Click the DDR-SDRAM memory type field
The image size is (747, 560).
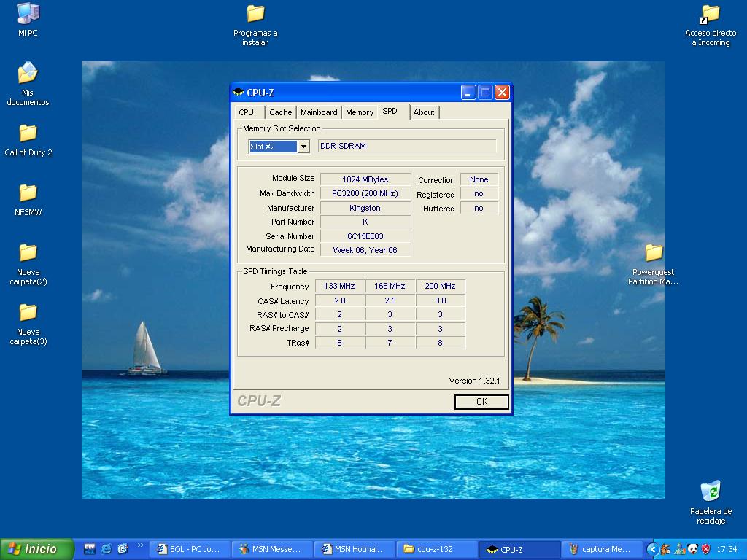pos(407,146)
